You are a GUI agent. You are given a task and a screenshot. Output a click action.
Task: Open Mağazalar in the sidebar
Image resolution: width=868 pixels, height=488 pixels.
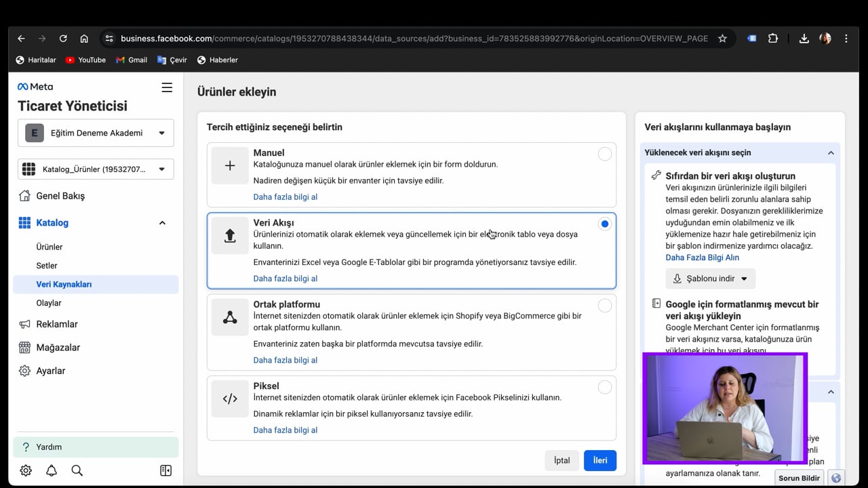pyautogui.click(x=96, y=347)
